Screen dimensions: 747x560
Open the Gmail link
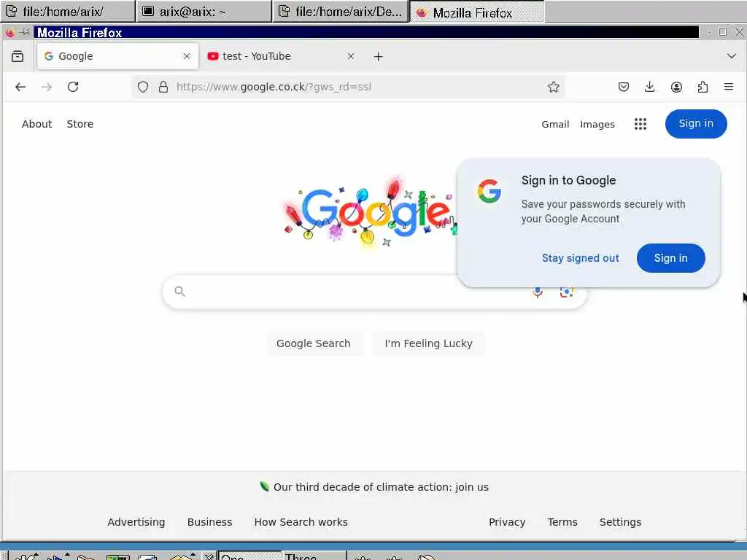555,124
